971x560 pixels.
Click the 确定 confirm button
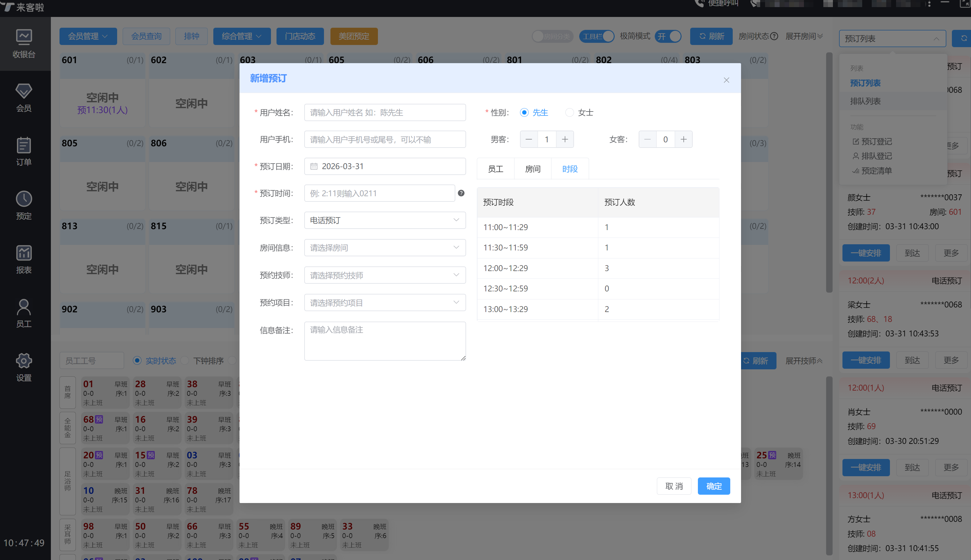(714, 486)
